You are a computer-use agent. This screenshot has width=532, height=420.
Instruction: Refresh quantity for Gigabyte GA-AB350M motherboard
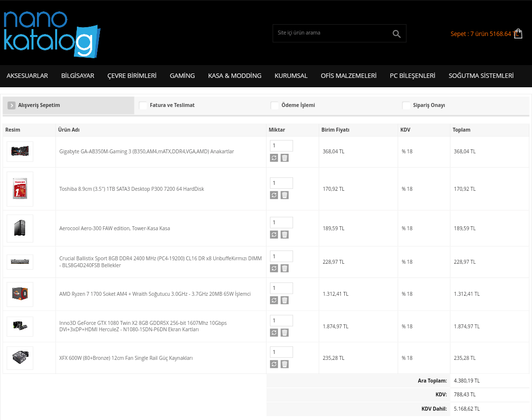(x=274, y=158)
